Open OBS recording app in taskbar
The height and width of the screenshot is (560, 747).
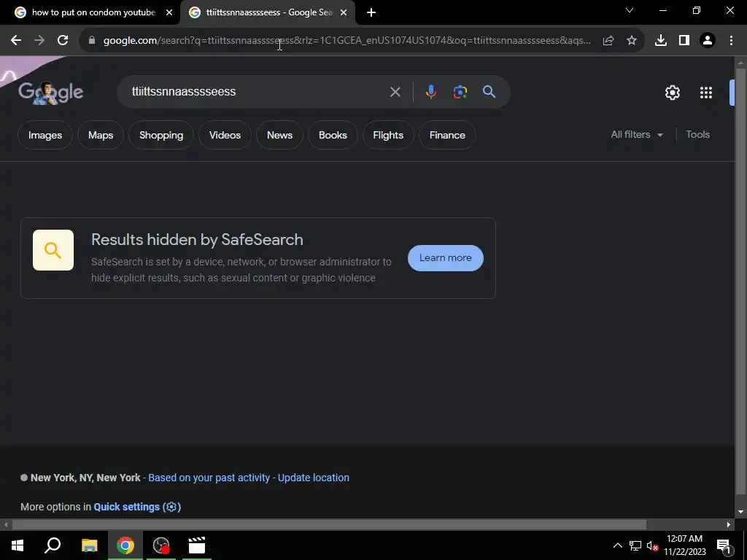[x=161, y=545]
